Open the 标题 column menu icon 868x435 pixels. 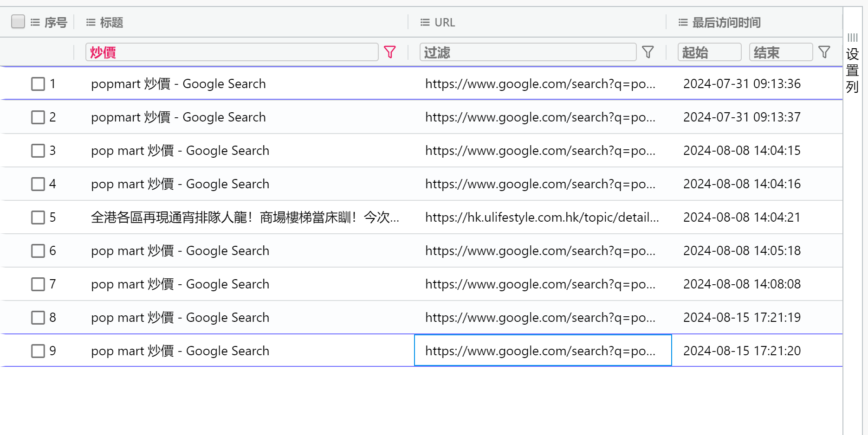[x=91, y=22]
